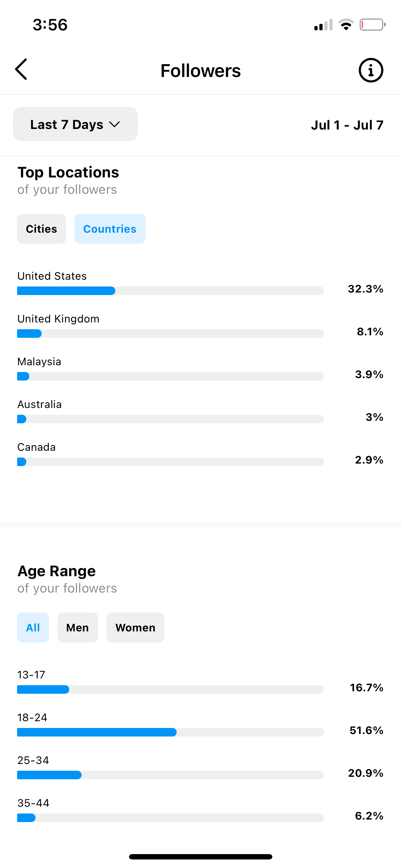This screenshot has width=401, height=868.
Task: Tap the battery status icon
Action: [372, 25]
